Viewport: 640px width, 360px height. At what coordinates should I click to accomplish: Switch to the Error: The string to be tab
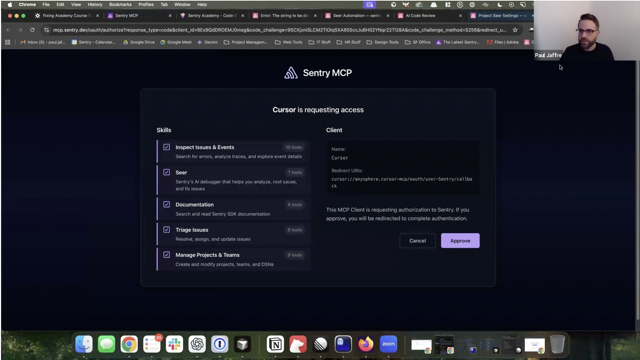(x=284, y=16)
